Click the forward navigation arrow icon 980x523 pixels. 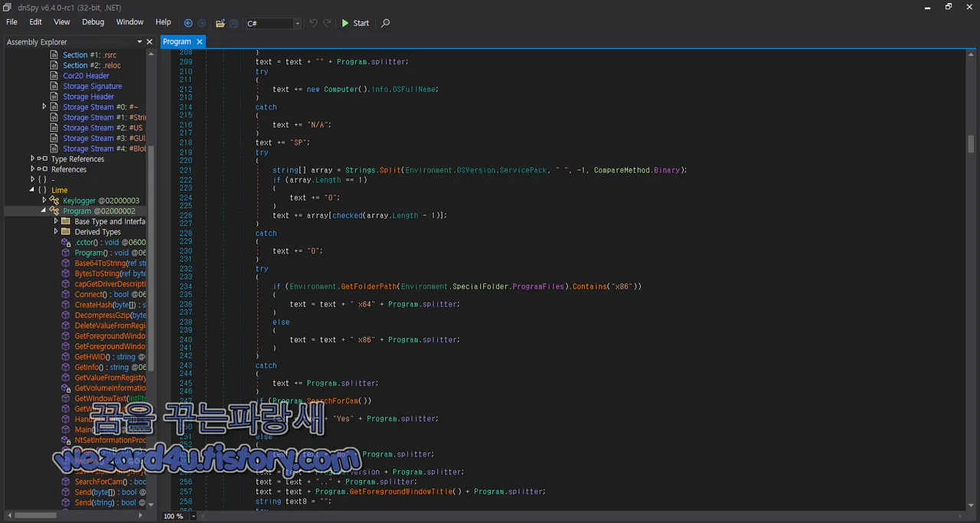pyautogui.click(x=201, y=23)
